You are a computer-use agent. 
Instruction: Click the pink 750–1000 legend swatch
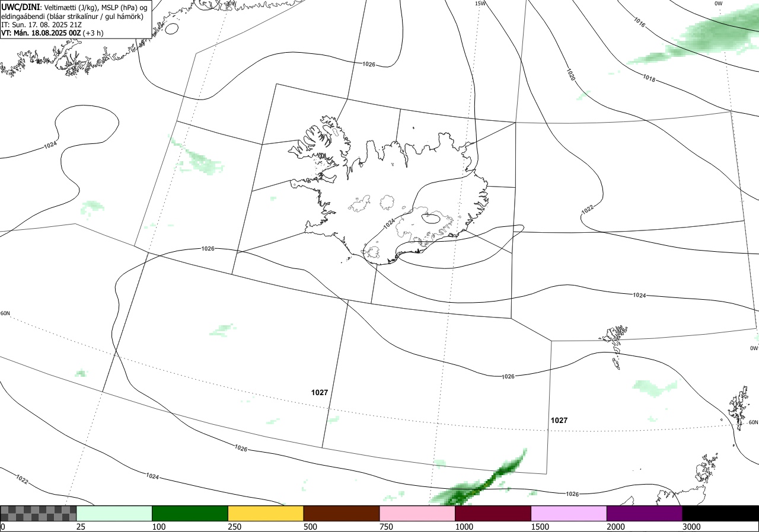click(x=417, y=513)
